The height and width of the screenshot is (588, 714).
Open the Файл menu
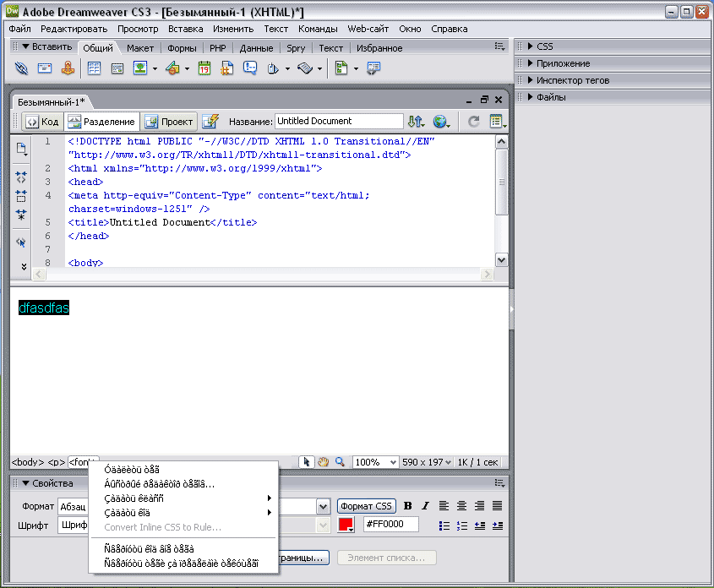coord(20,29)
